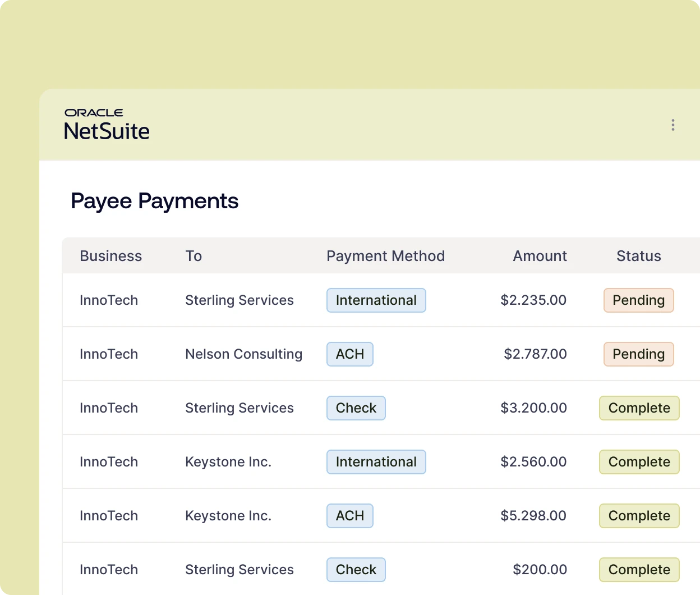Sort by the Status column header
Viewport: 700px width, 595px height.
[638, 256]
